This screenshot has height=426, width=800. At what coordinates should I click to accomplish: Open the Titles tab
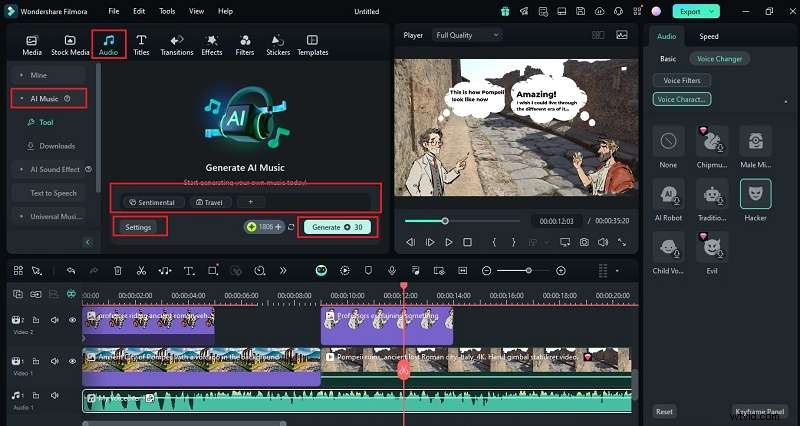click(141, 45)
